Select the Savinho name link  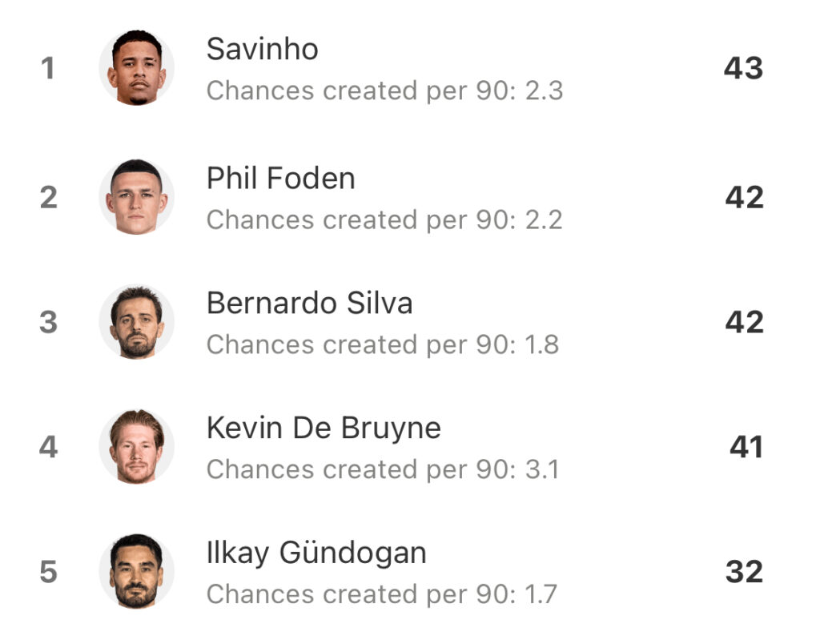(x=263, y=49)
